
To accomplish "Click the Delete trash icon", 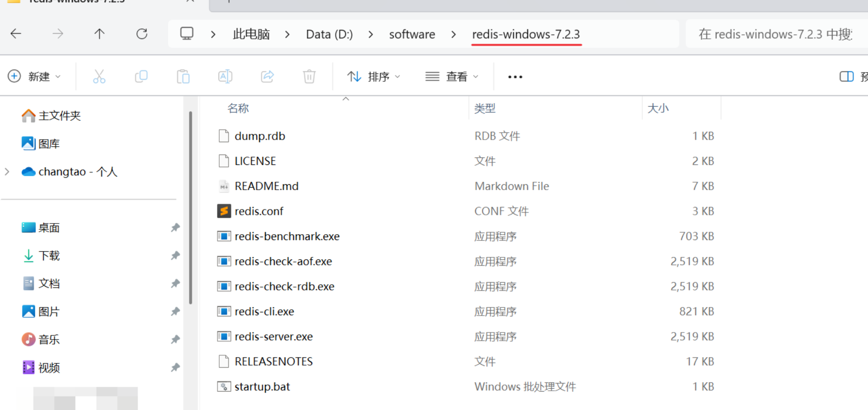I will (309, 76).
